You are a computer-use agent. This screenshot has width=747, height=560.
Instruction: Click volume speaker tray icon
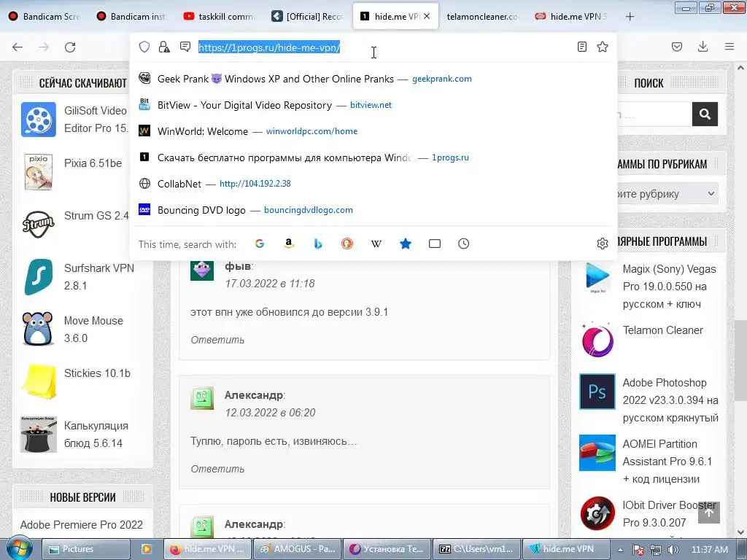[673, 550]
